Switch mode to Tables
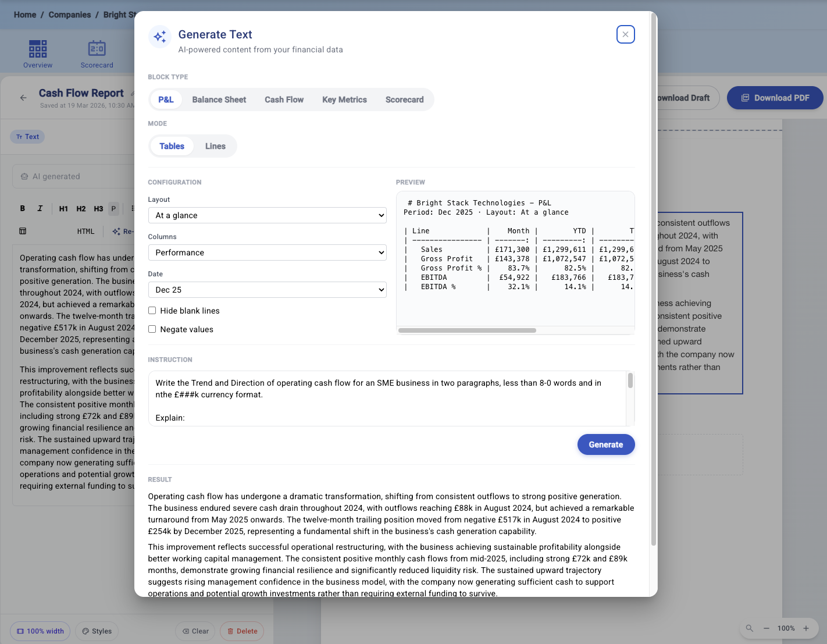Image resolution: width=827 pixels, height=644 pixels. pos(172,146)
